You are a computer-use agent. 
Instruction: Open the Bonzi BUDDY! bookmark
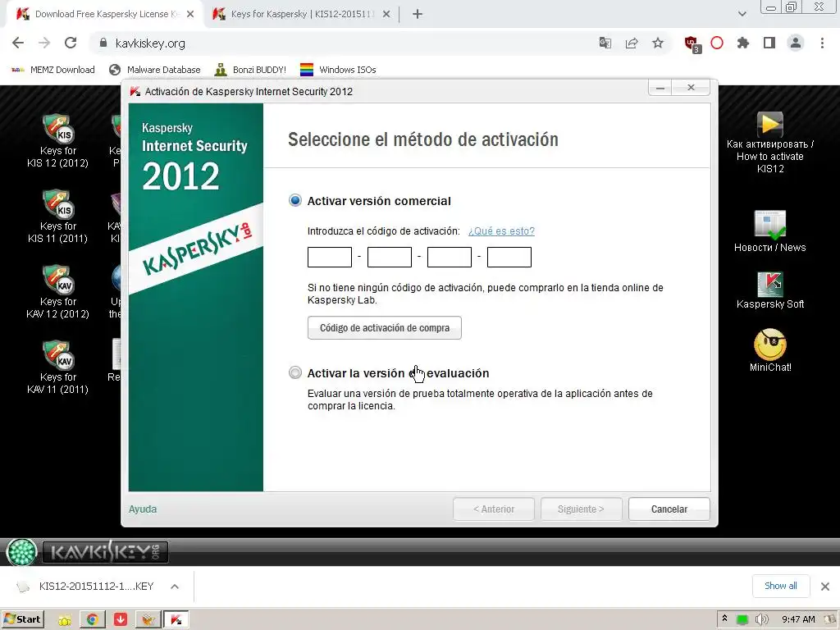click(250, 70)
